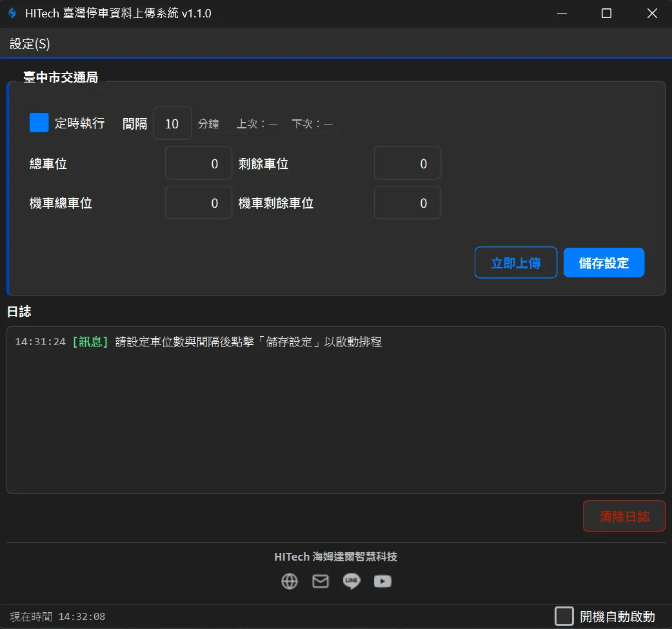Close the application window
This screenshot has height=629, width=672.
pos(652,14)
